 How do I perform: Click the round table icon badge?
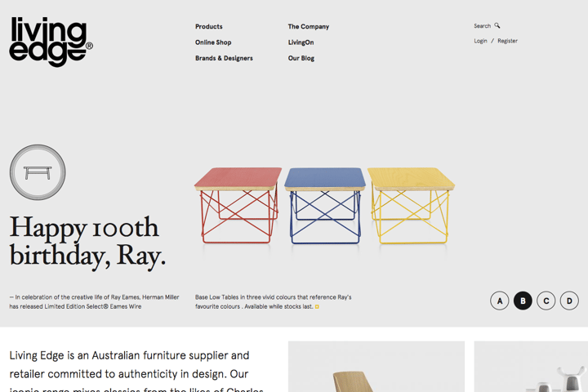(38, 172)
